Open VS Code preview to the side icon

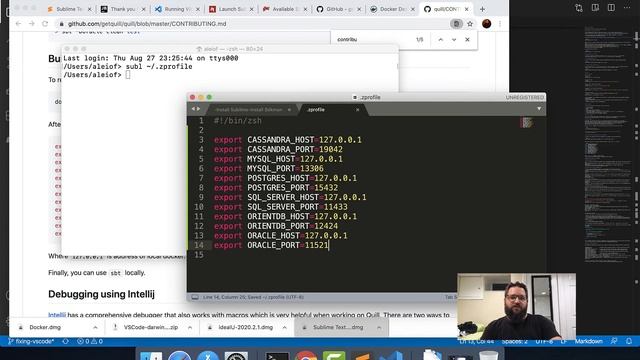[x=595, y=8]
